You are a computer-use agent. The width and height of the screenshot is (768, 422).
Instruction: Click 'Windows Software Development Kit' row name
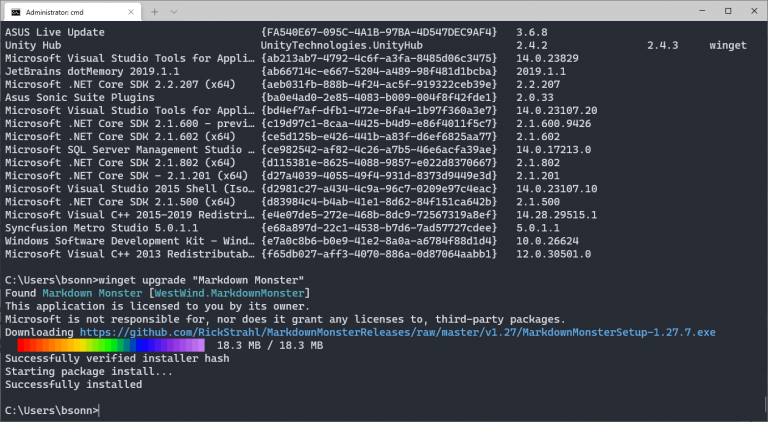[130, 241]
